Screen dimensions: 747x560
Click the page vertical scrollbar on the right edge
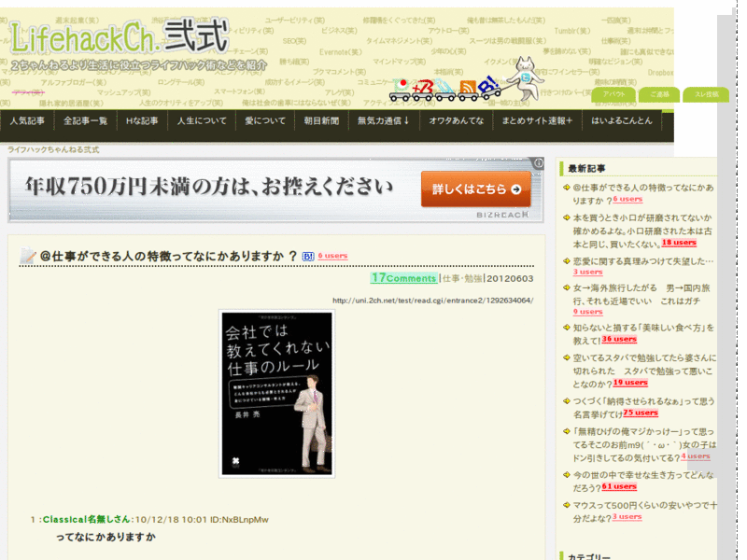[x=726, y=286]
